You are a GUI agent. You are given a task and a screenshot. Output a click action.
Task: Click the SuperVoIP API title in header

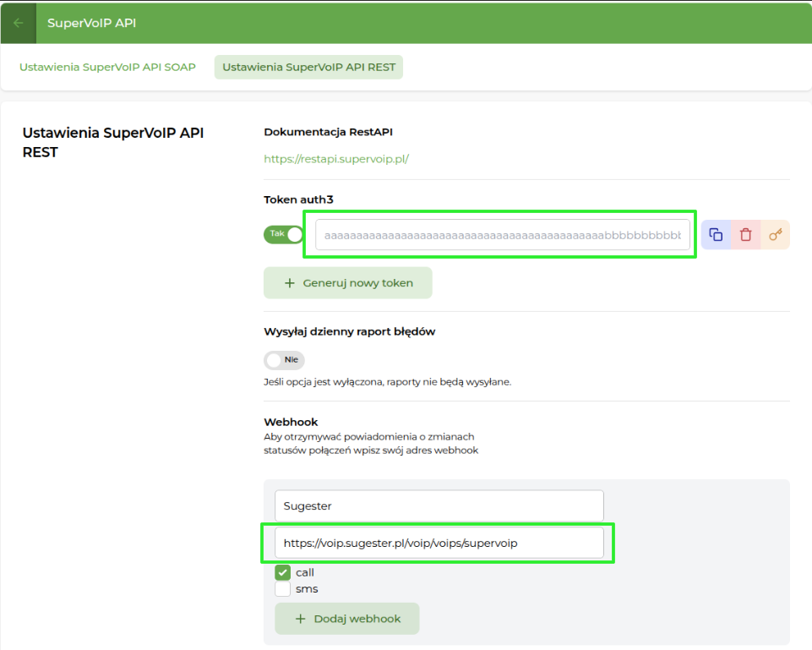91,23
